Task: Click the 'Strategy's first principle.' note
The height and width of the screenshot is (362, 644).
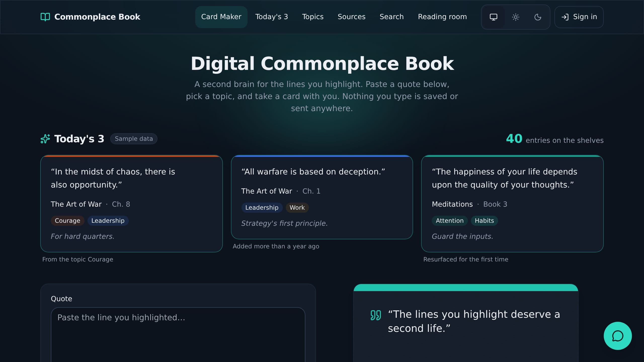Action: (284, 223)
